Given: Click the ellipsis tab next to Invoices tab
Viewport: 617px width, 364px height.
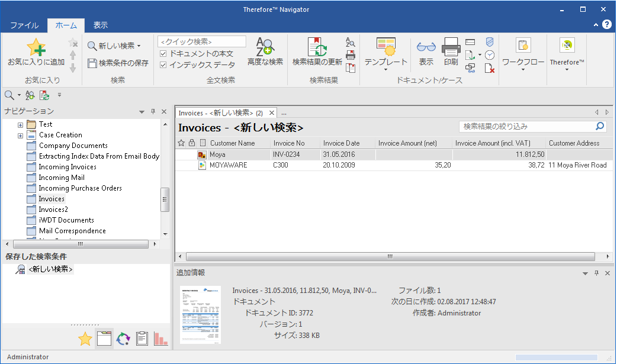Looking at the screenshot, I should click(x=284, y=113).
